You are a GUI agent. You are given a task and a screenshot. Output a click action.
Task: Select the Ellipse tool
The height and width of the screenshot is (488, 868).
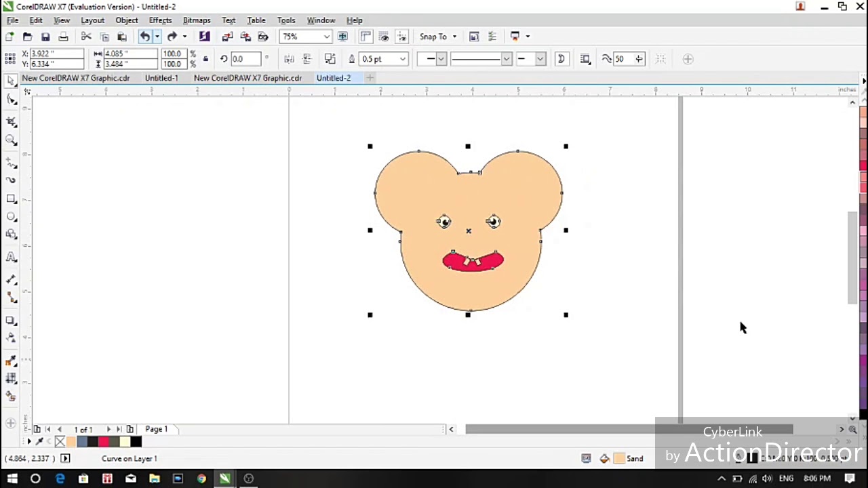[x=11, y=217]
